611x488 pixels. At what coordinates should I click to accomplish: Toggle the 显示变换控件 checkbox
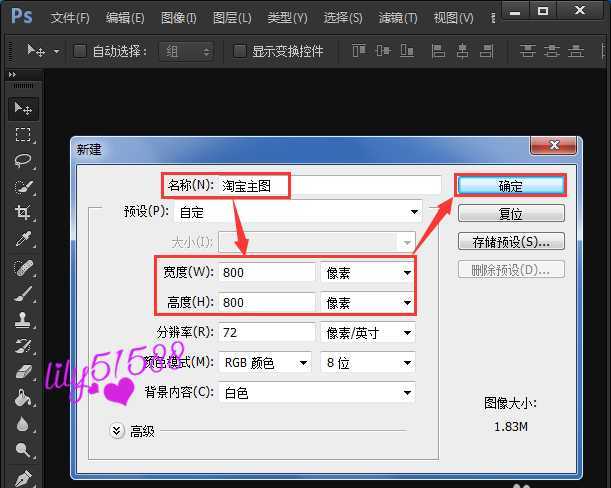point(239,51)
